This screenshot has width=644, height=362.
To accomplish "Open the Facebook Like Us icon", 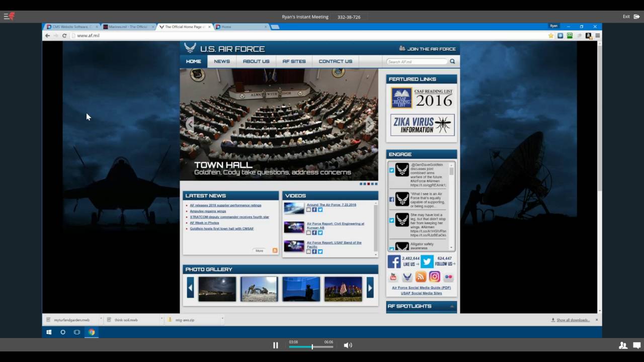I will point(394,261).
